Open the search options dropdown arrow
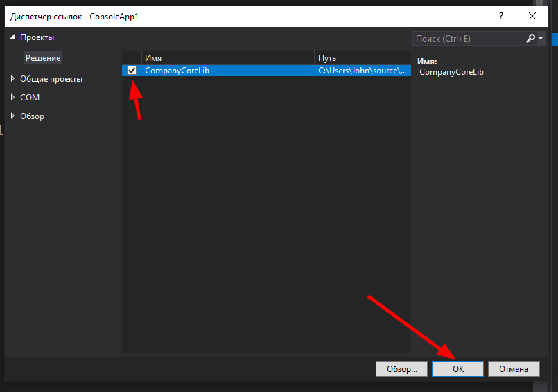 (541, 39)
